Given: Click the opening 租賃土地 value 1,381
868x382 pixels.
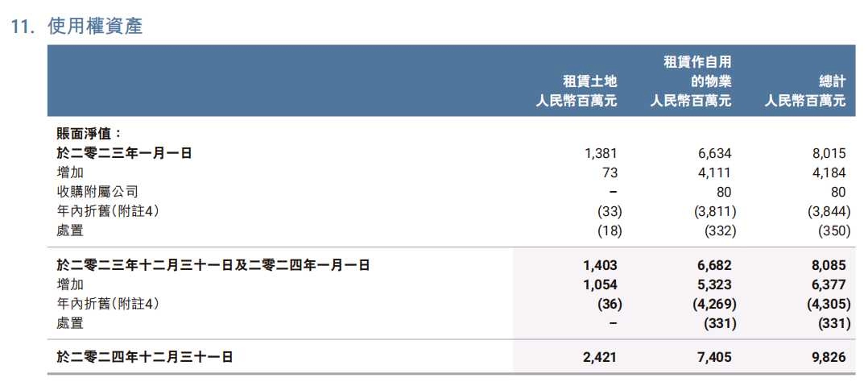Looking at the screenshot, I should (601, 153).
